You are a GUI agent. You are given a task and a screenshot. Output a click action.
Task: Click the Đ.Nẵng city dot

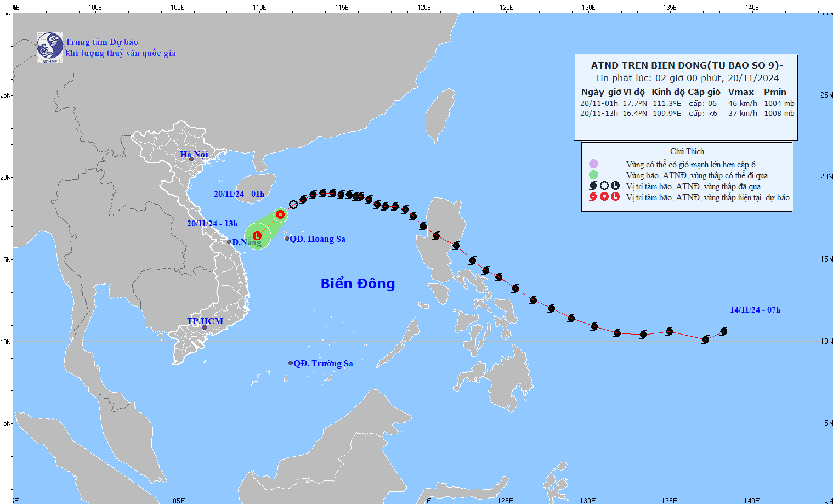229,242
